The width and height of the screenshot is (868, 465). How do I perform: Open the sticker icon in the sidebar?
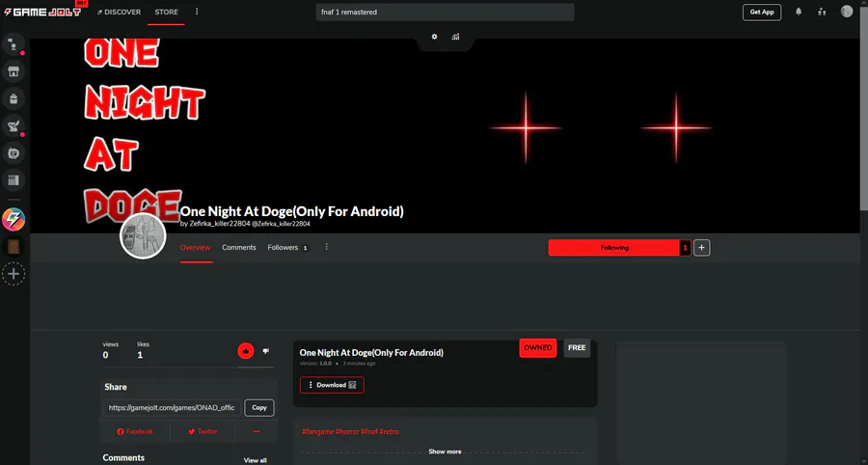pos(14,152)
